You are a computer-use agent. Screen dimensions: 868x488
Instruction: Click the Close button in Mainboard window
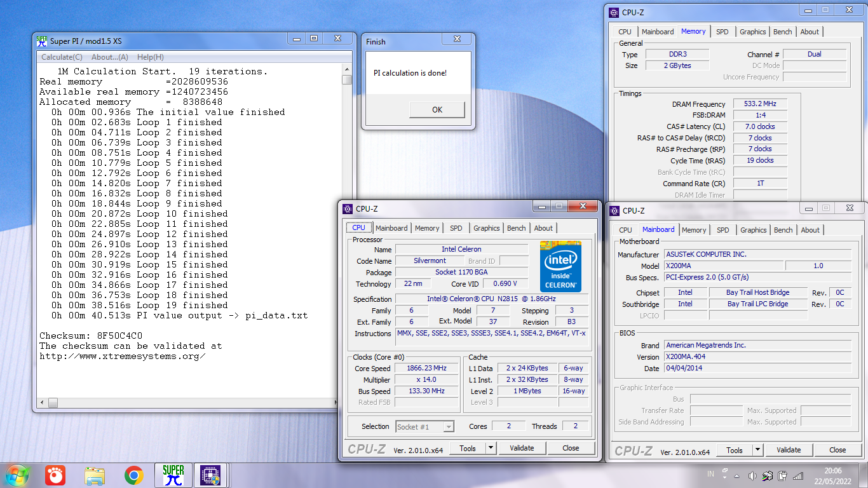(x=837, y=450)
